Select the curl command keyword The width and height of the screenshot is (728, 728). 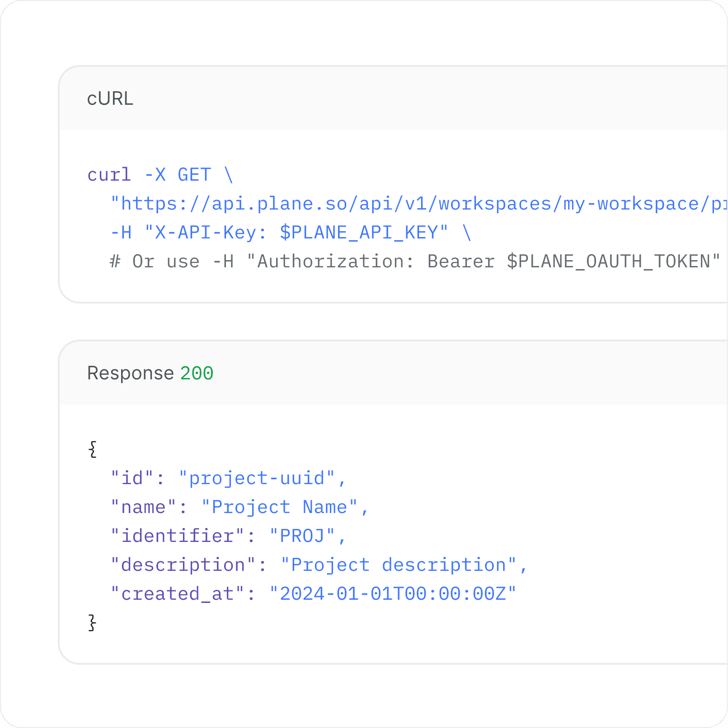tap(108, 175)
